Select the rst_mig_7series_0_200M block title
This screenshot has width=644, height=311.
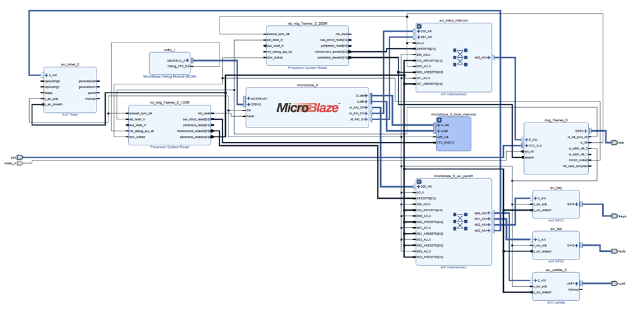(307, 24)
